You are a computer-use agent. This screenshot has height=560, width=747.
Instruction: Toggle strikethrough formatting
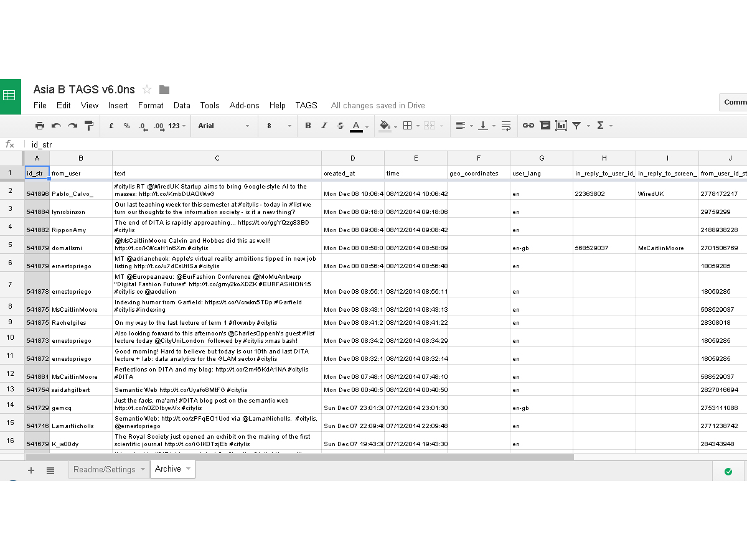340,126
